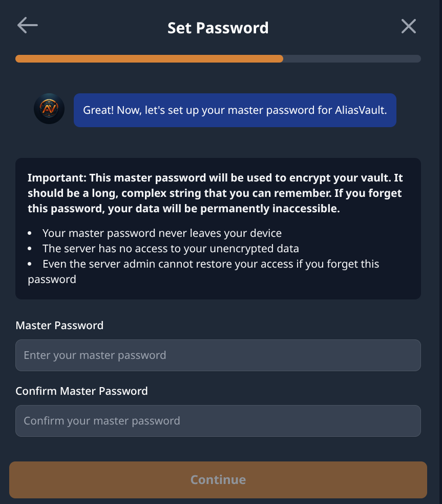Focus the Confirm Master Password input field
442x504 pixels.
pyautogui.click(x=218, y=421)
